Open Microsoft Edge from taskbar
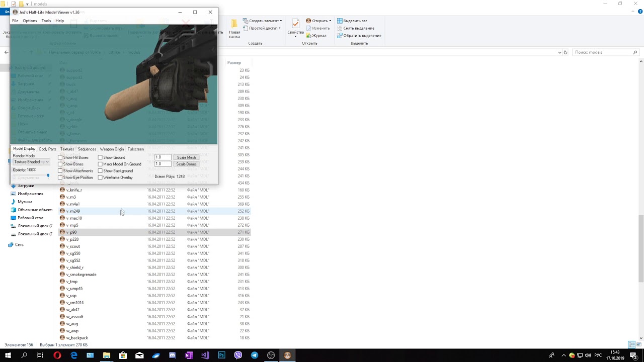 click(x=74, y=355)
